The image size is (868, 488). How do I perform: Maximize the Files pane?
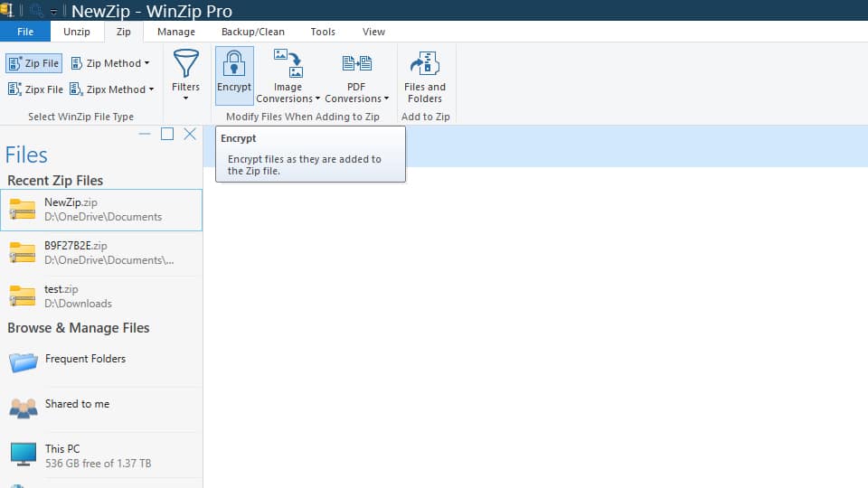(x=167, y=134)
